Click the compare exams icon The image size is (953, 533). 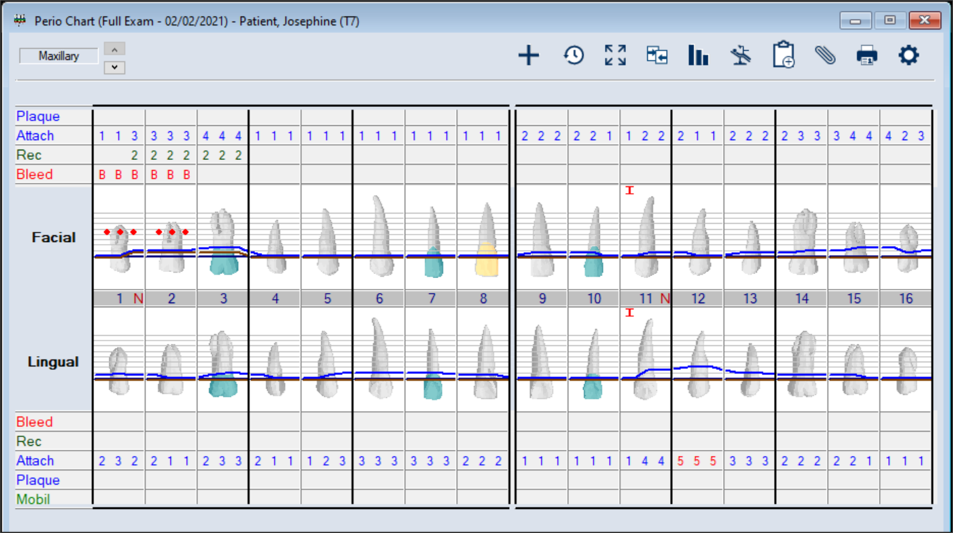[x=656, y=55]
